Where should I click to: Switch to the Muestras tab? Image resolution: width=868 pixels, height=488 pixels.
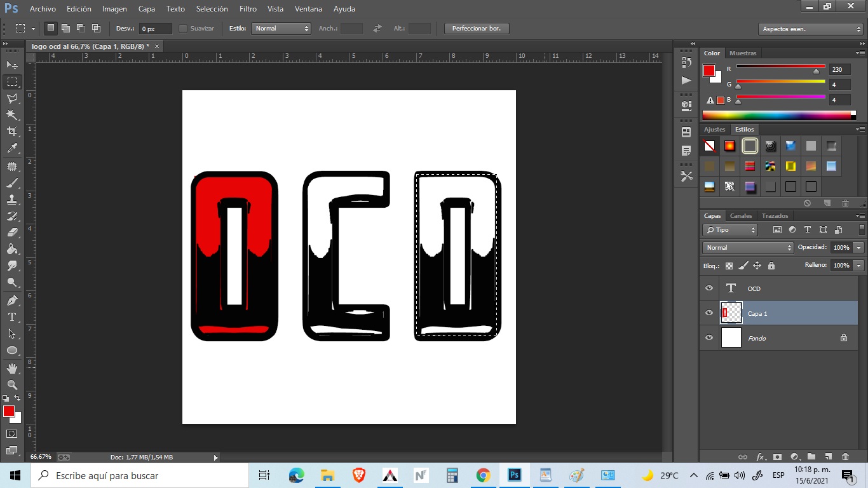pyautogui.click(x=743, y=53)
